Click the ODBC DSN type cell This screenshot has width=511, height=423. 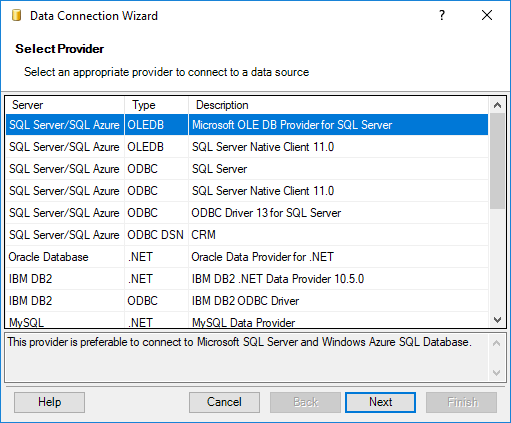157,235
